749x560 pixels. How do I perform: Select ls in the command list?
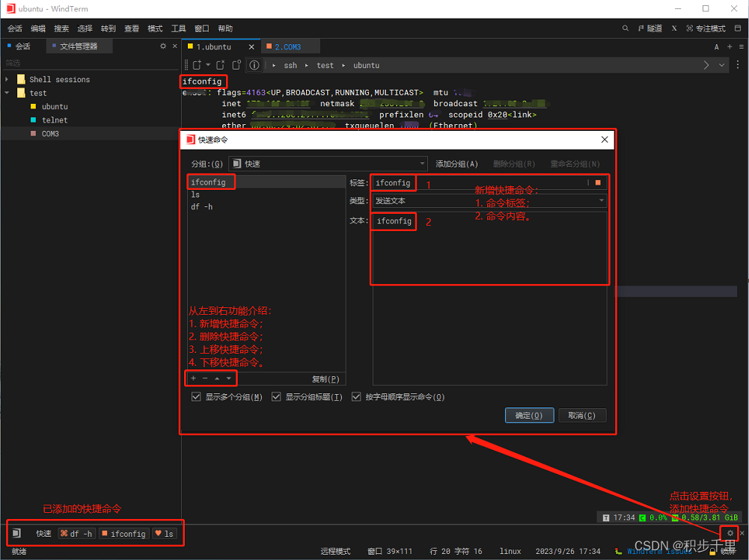pos(266,194)
